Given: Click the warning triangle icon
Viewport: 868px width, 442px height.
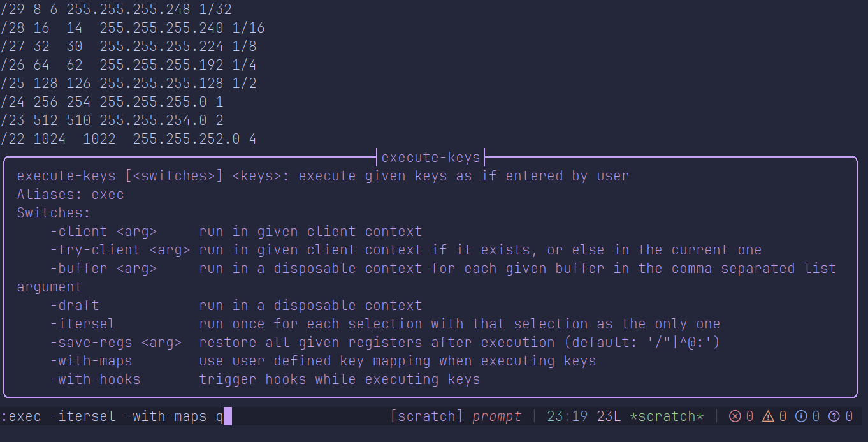Looking at the screenshot, I should coord(768,416).
